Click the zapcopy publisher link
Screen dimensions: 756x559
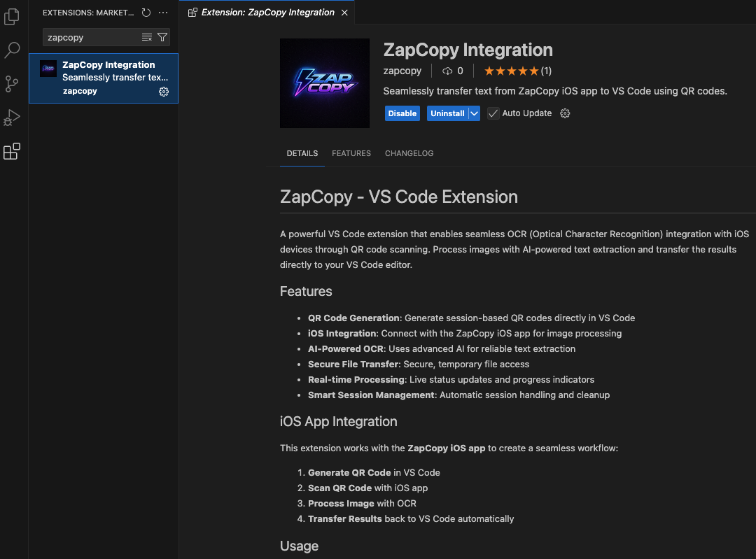coord(402,71)
